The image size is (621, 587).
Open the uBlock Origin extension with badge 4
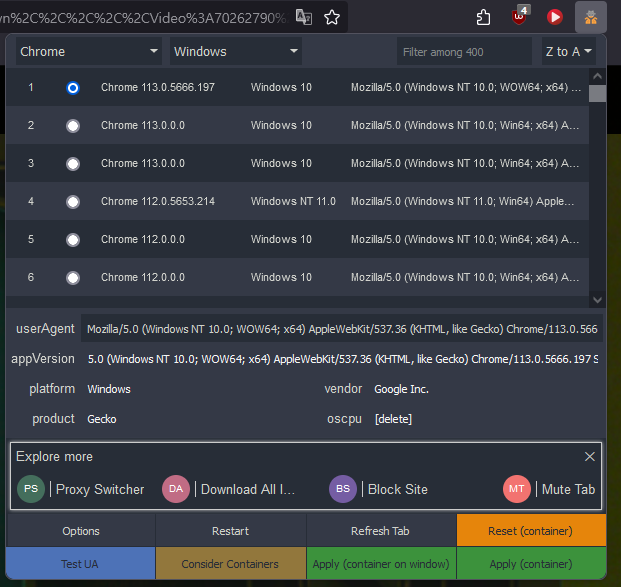pyautogui.click(x=520, y=17)
